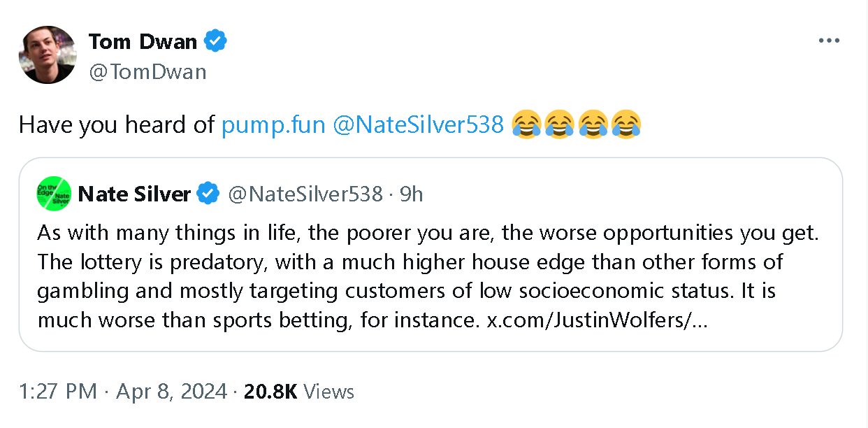Click Nate Silver's blue verified badge

click(x=207, y=194)
